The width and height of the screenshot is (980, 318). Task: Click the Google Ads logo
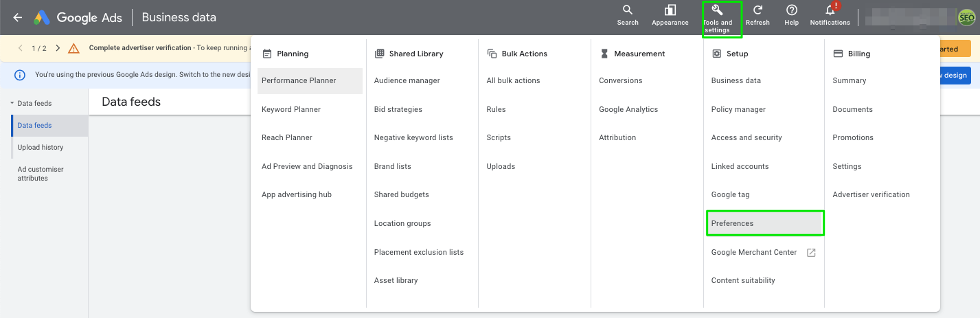pyautogui.click(x=78, y=18)
